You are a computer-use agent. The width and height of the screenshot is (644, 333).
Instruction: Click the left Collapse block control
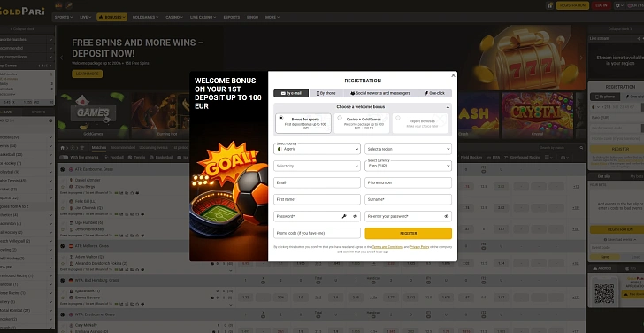[x=22, y=29]
